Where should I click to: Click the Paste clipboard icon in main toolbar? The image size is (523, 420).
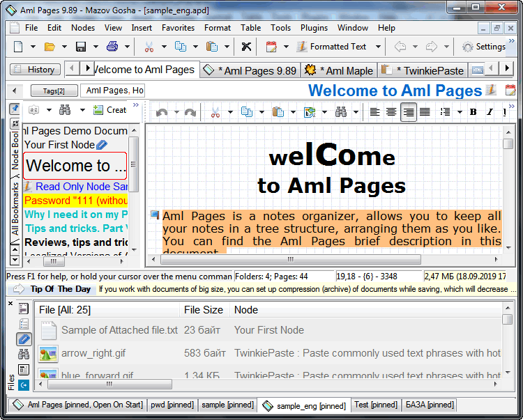tap(212, 47)
